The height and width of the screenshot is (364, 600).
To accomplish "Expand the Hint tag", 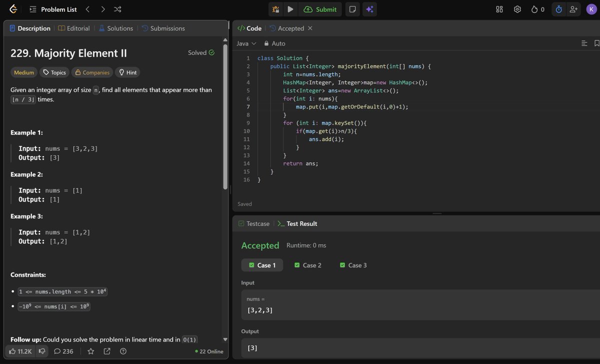I will pyautogui.click(x=127, y=72).
